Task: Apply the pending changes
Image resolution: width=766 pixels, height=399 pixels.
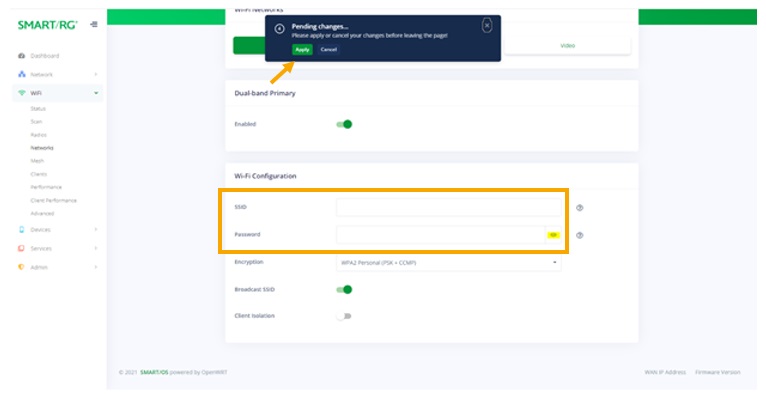Action: [x=302, y=49]
